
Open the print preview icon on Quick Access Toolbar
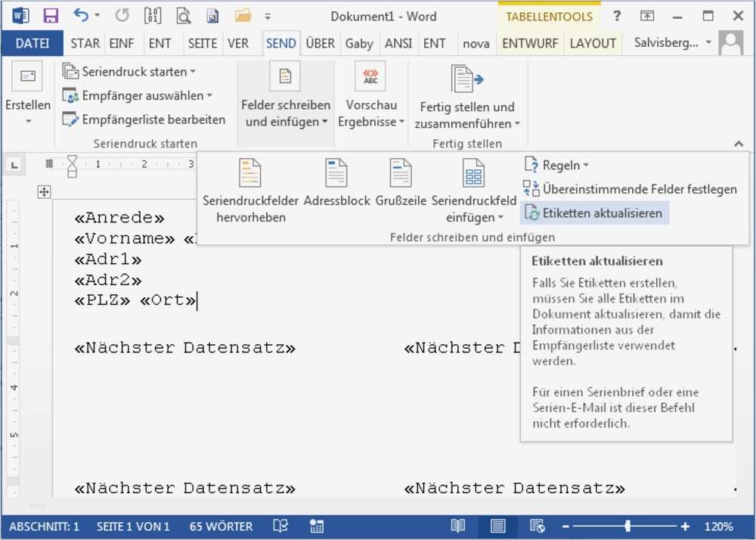point(184,16)
